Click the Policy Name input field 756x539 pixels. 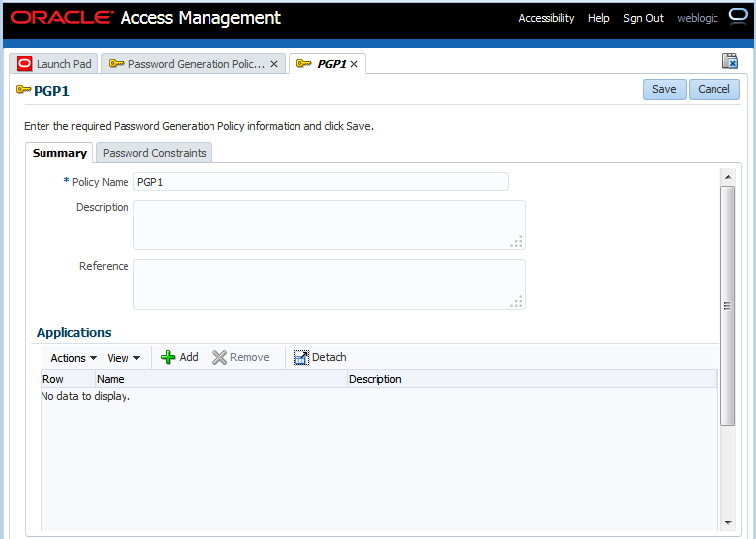coord(321,182)
